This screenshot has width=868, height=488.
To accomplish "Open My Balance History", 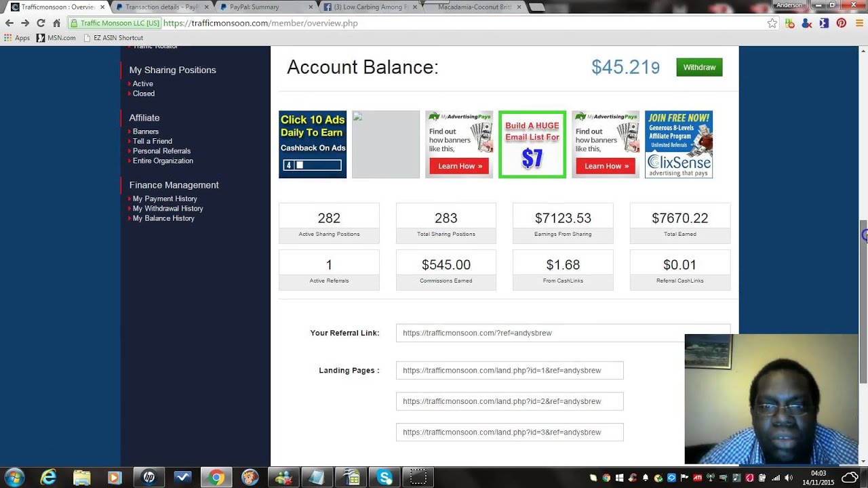I will pos(163,218).
